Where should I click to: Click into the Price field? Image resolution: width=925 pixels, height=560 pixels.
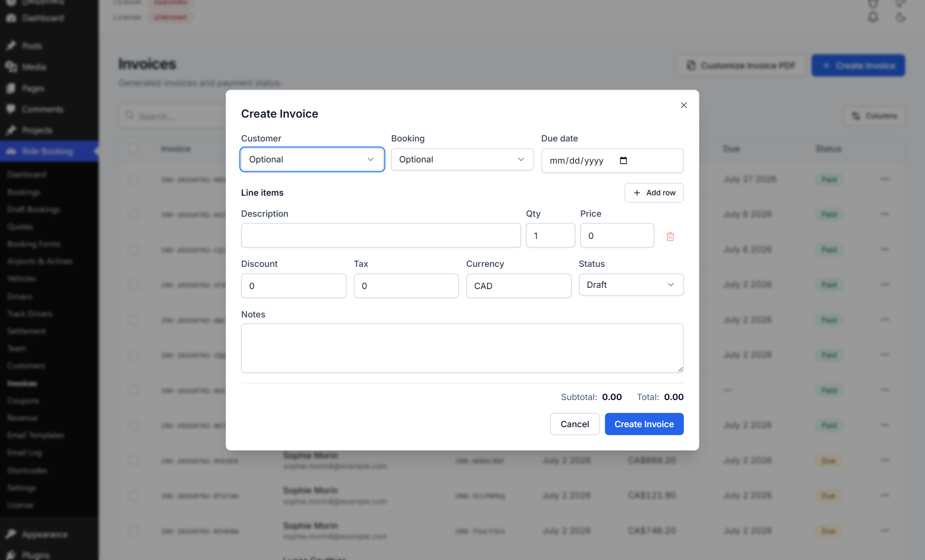[x=617, y=236]
